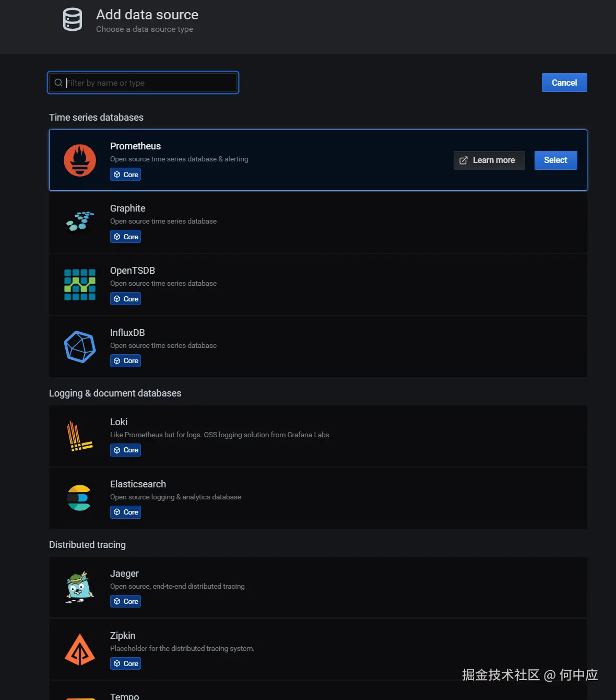Click the OpenTSDB grid logo icon
The width and height of the screenshot is (616, 700).
pos(80,285)
